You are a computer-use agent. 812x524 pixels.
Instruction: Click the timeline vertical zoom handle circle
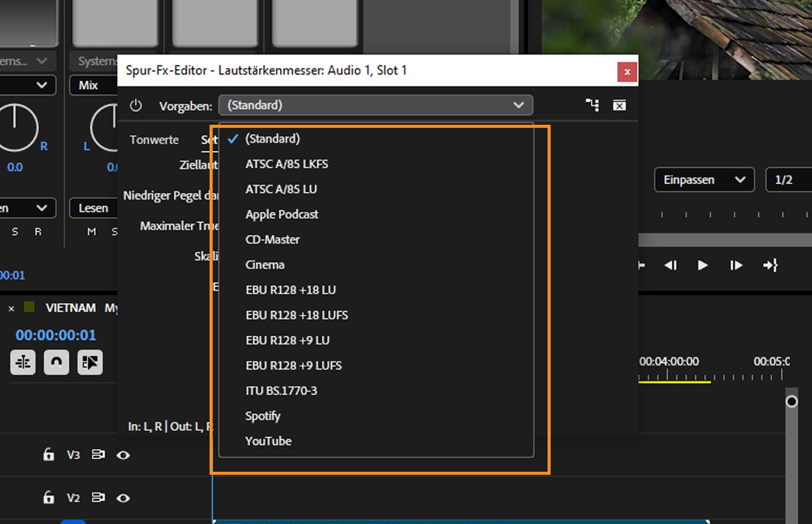coord(791,402)
